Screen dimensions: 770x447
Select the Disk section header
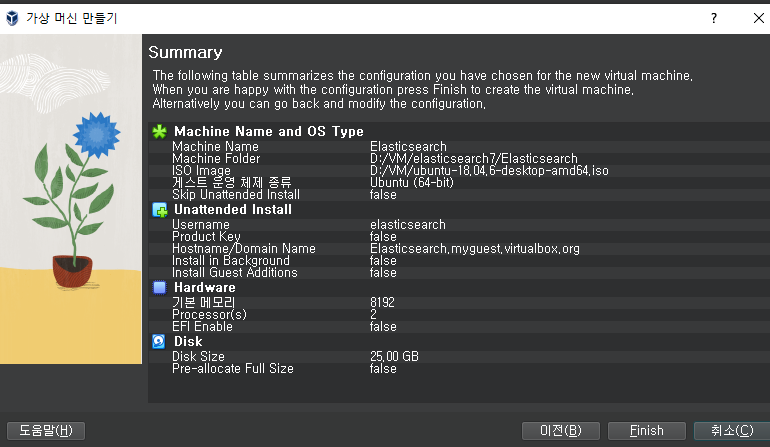(x=188, y=341)
